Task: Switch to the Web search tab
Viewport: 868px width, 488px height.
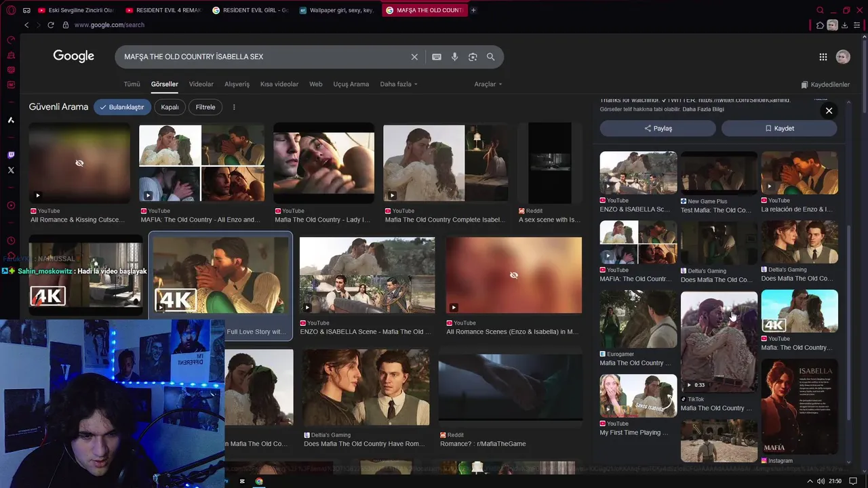Action: point(316,84)
